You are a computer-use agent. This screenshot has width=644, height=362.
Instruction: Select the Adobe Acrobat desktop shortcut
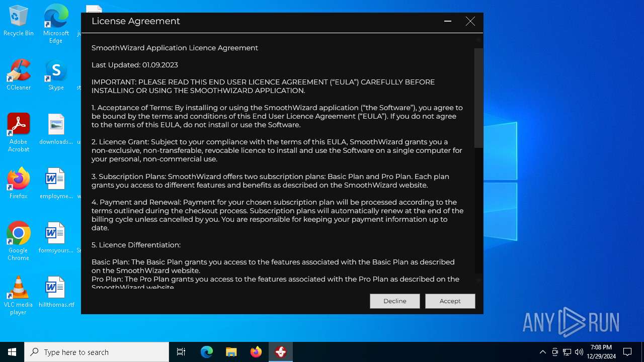(19, 132)
